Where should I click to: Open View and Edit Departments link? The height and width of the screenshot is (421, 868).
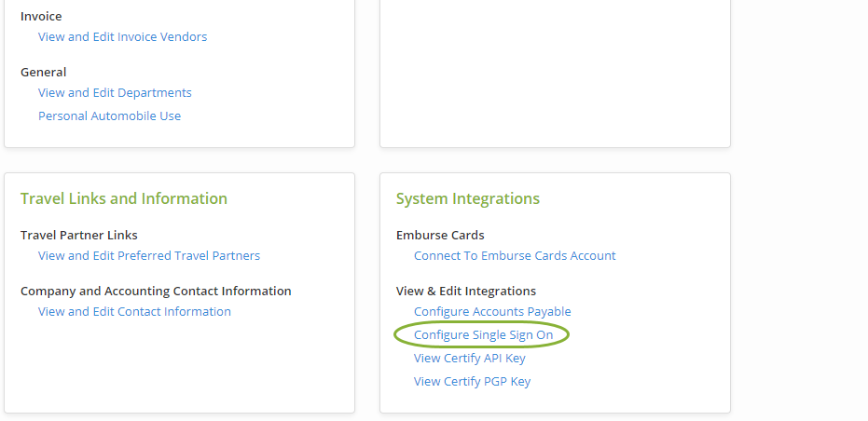click(115, 93)
